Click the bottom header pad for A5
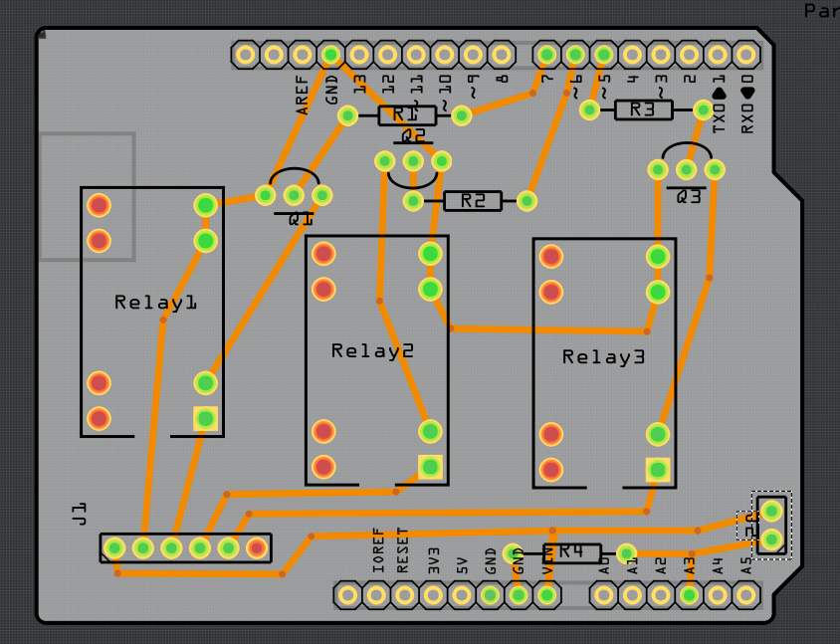840x644 pixels. 745,595
